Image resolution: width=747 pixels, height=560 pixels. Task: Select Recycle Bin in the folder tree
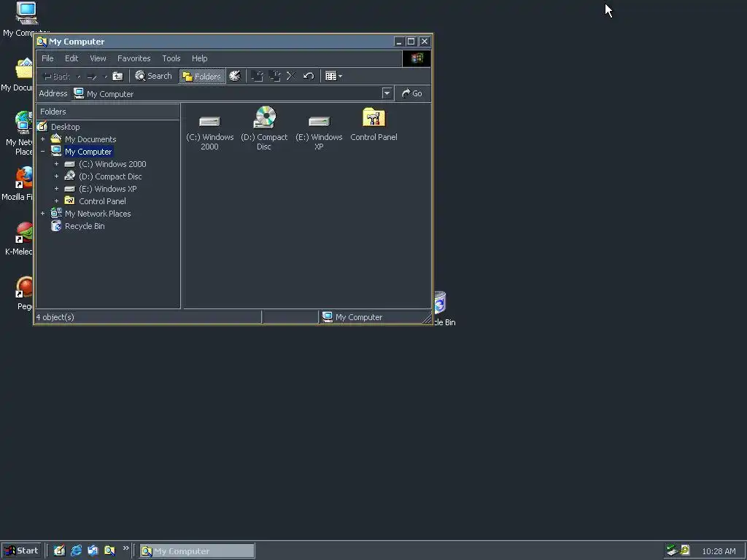pos(85,226)
